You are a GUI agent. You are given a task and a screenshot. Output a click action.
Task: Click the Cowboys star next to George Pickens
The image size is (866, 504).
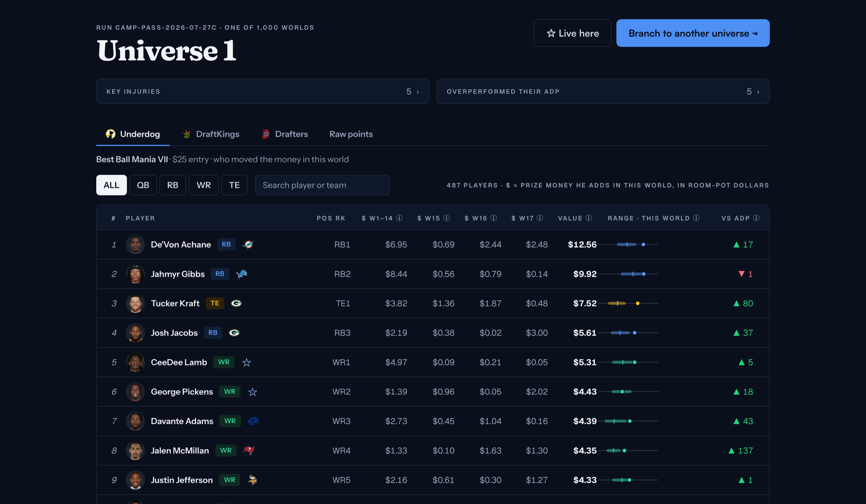click(253, 392)
